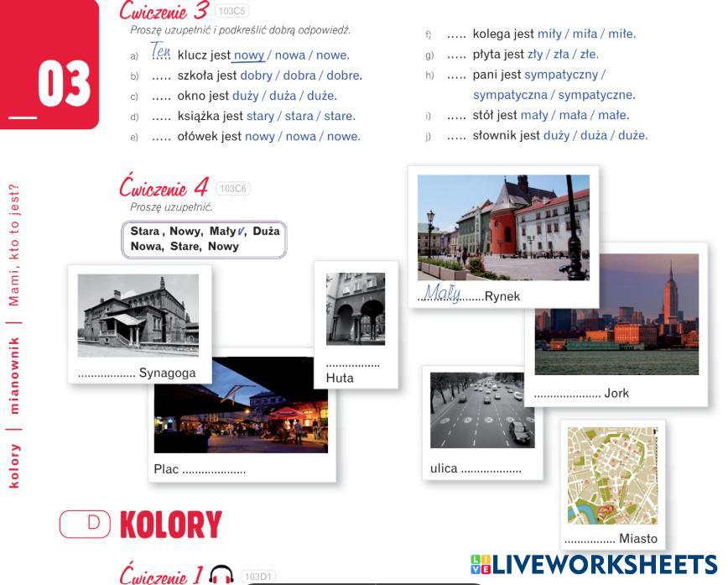
Task: Pick 'stara' in the książka sentence
Action: 299,116
